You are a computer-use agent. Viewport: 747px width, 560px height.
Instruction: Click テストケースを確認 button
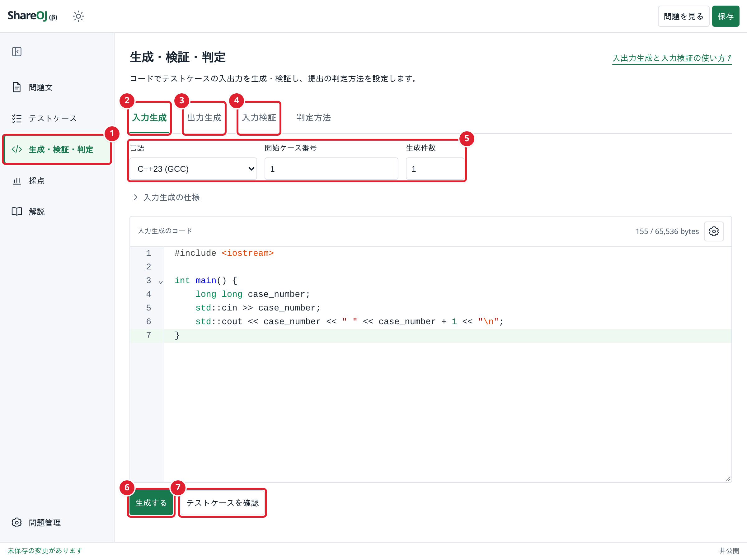click(223, 503)
